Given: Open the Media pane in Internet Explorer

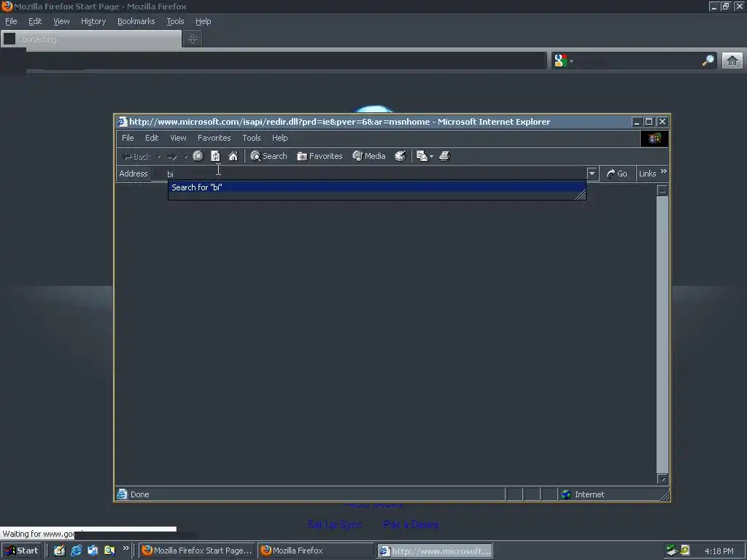Looking at the screenshot, I should (368, 156).
